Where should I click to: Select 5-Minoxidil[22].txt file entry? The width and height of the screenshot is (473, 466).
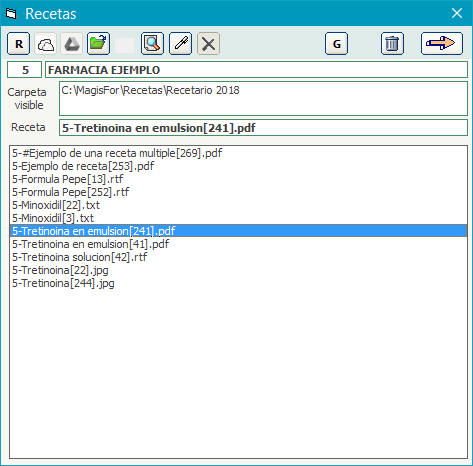[x=56, y=205]
